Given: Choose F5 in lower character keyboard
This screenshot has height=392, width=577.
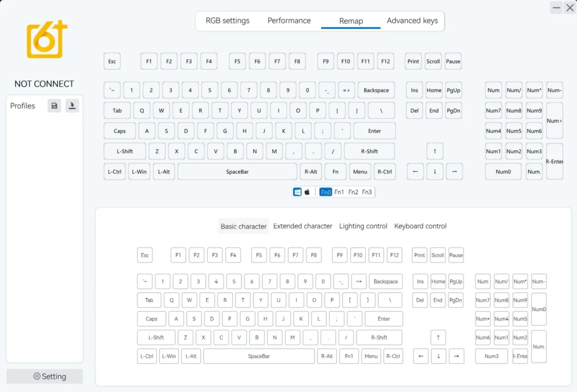Looking at the screenshot, I should (x=259, y=255).
